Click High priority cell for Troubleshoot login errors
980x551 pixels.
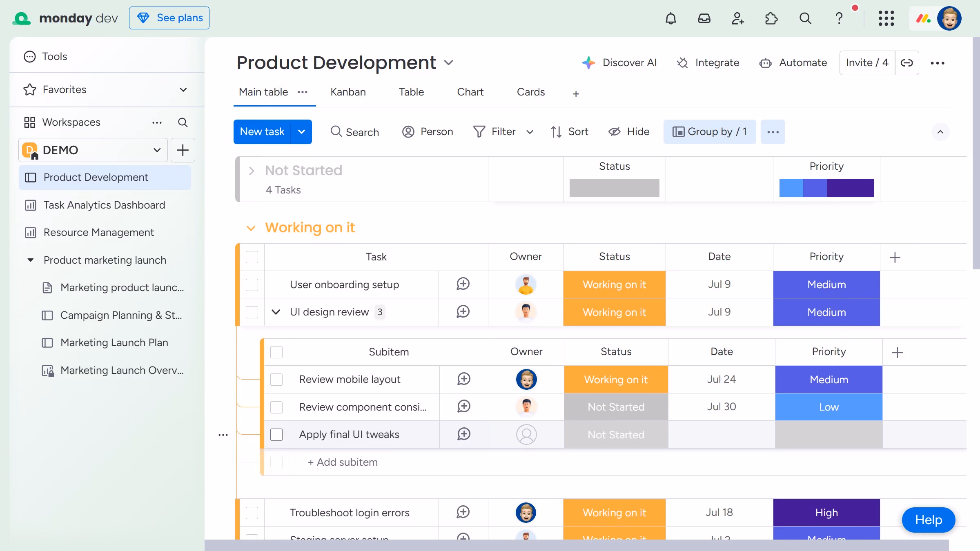click(826, 513)
